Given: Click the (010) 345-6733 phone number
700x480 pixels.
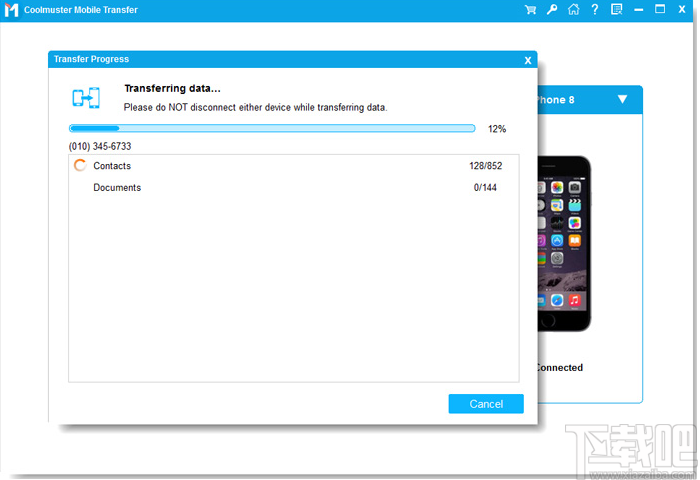Looking at the screenshot, I should coord(100,146).
